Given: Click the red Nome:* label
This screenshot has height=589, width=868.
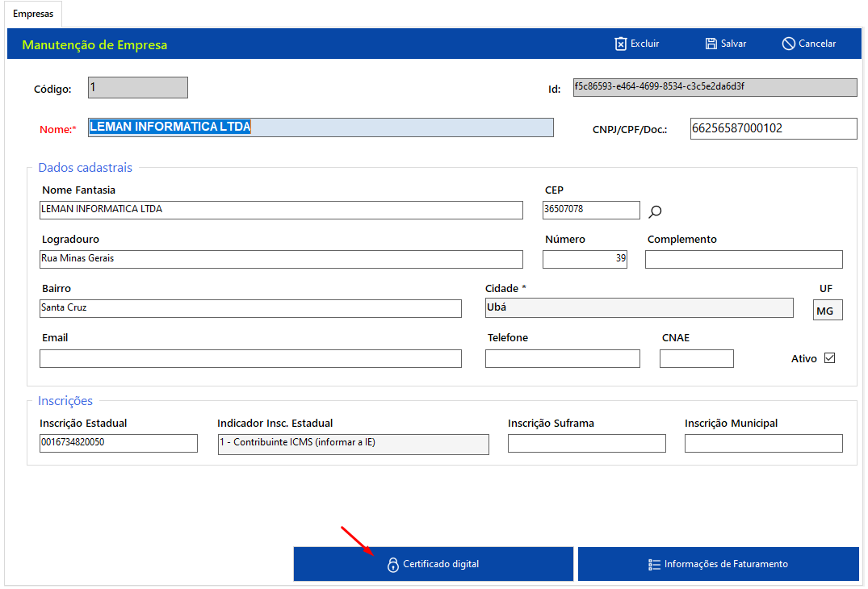Looking at the screenshot, I should (57, 129).
